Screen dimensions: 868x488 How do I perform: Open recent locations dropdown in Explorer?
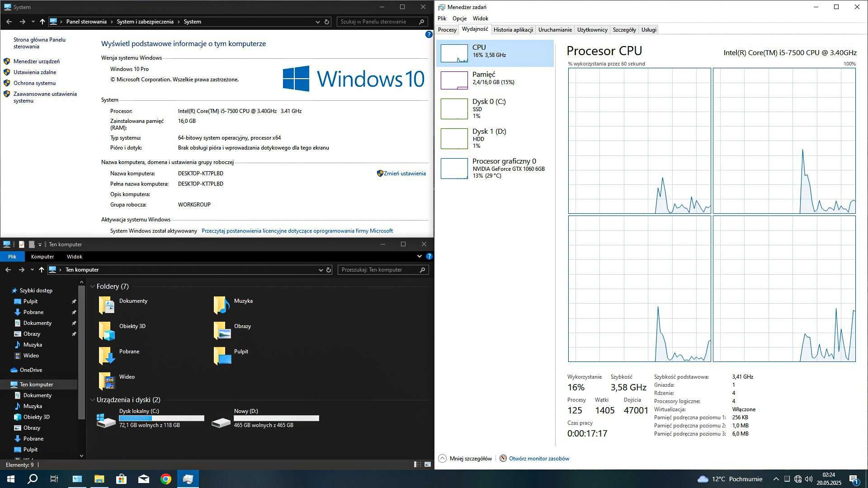(x=32, y=270)
